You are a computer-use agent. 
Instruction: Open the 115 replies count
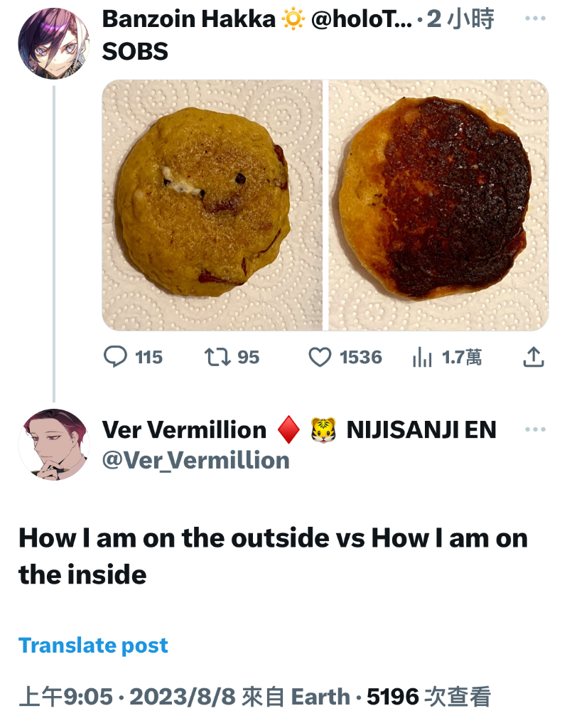(x=149, y=358)
